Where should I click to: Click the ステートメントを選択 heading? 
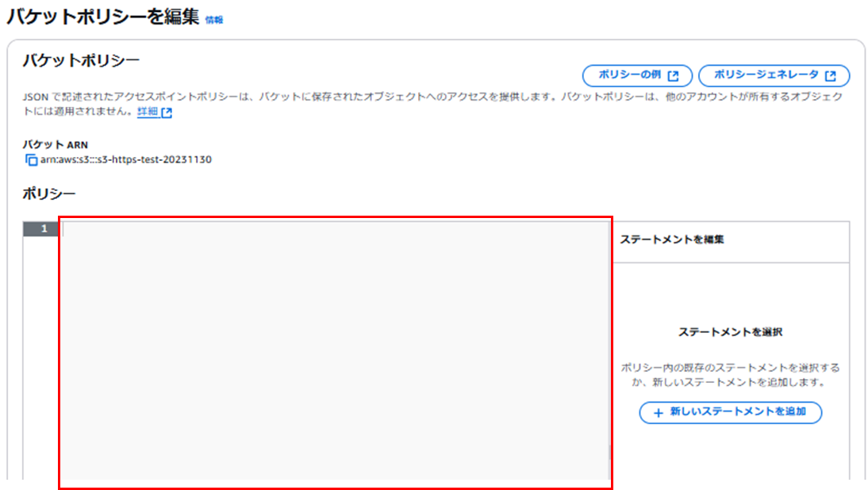[x=730, y=332]
